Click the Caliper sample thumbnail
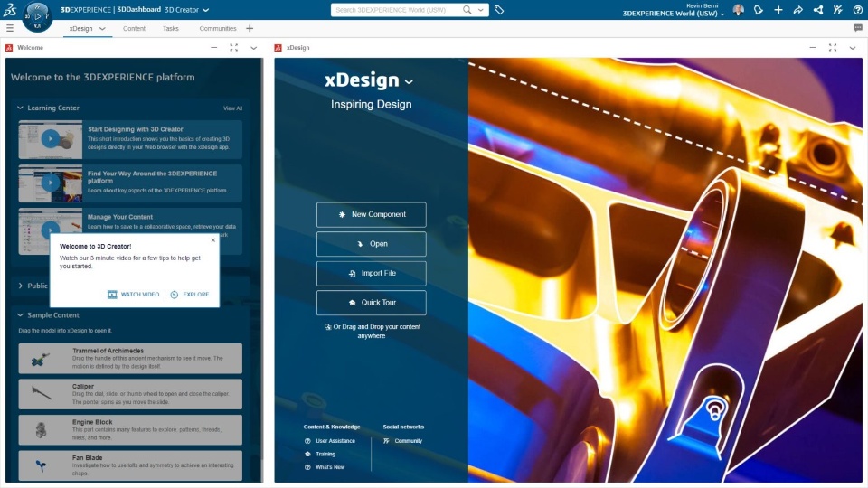This screenshot has width=868, height=488. coord(41,394)
